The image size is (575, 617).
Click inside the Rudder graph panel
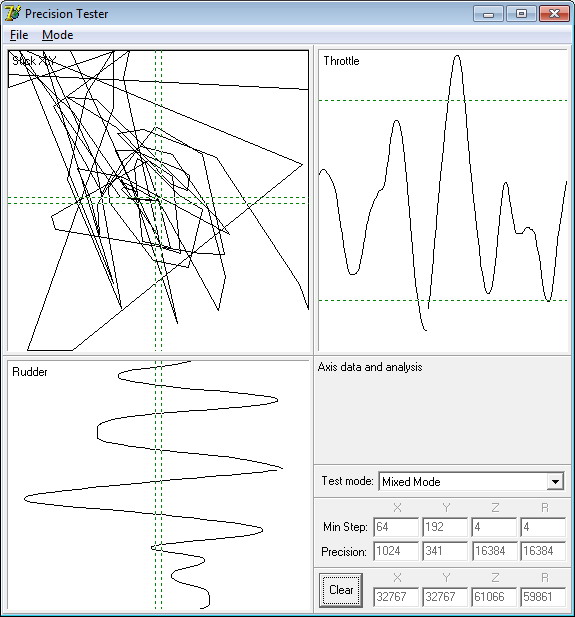point(158,485)
